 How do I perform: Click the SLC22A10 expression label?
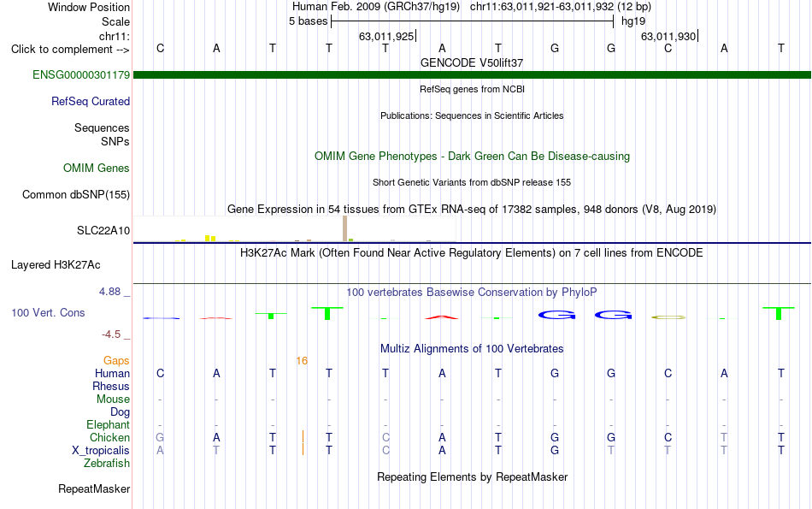[103, 231]
